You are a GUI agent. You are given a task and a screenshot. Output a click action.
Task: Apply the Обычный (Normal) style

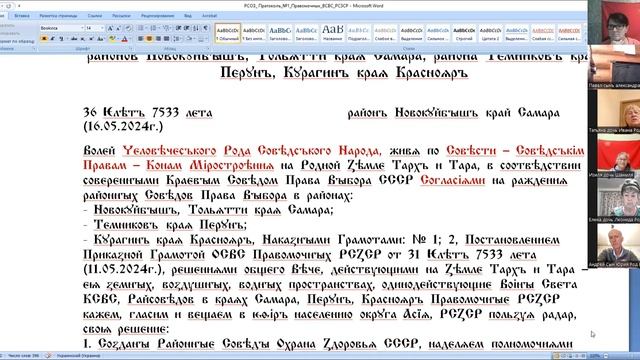(x=227, y=33)
